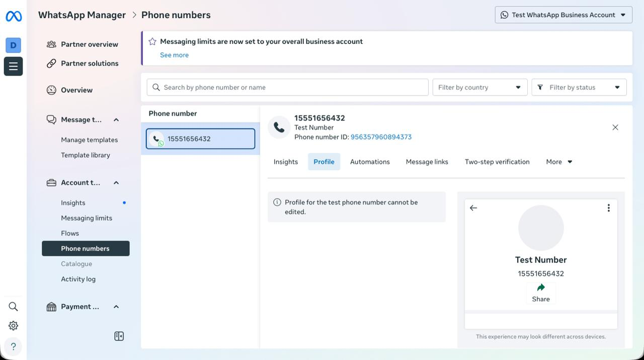
Task: Click the Phone number ID link
Action: pyautogui.click(x=381, y=137)
